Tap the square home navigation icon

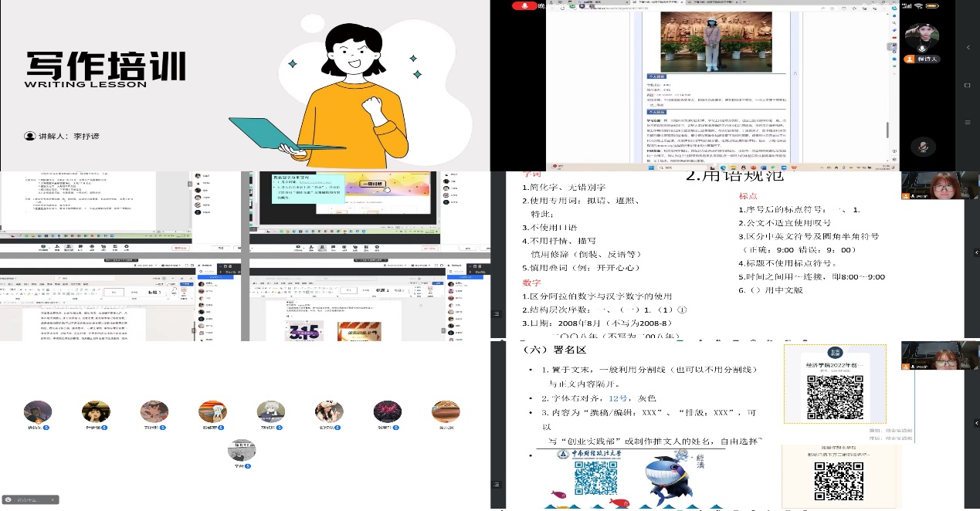[x=968, y=84]
